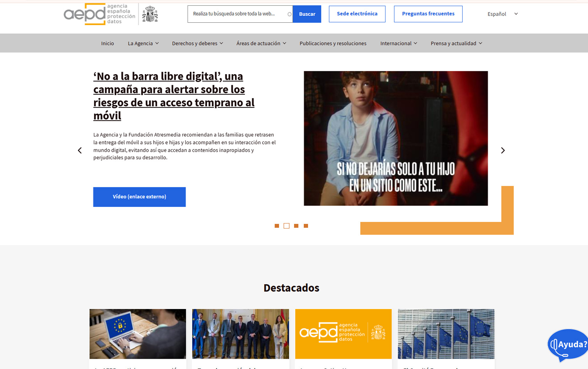Screen dimensions: 588x369
Task: Select the second carousel indicator dot
Action: pyautogui.click(x=286, y=226)
